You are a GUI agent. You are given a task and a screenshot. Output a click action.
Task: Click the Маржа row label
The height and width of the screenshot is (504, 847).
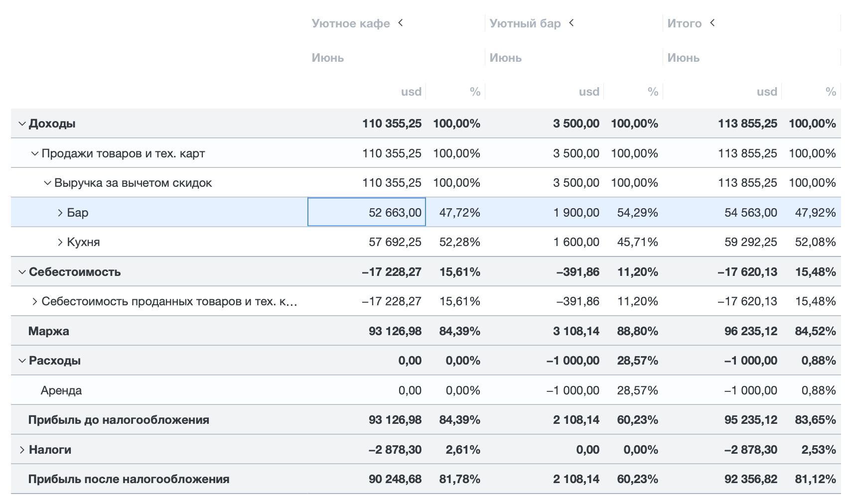coord(49,331)
